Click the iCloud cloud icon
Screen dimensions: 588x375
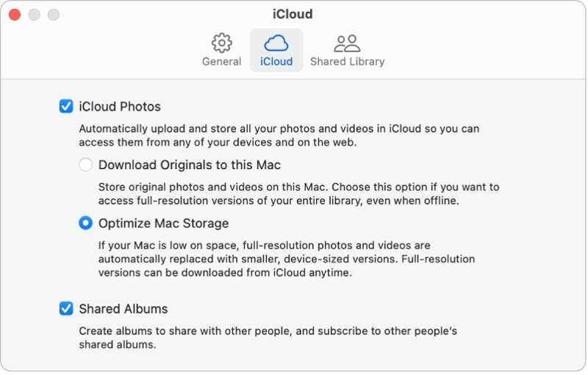(276, 43)
